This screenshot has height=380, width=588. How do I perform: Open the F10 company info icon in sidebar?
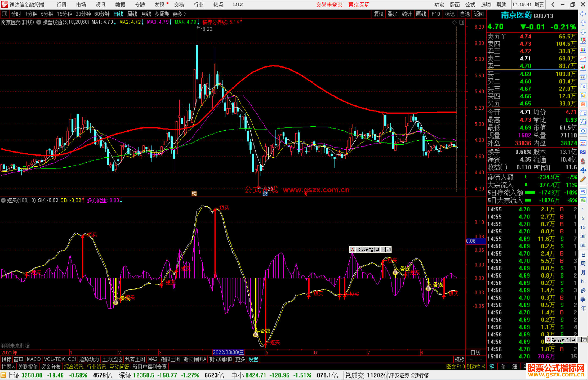point(583,86)
